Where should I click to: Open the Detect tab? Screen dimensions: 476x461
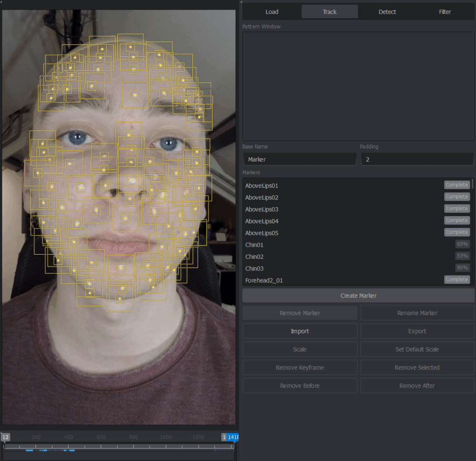(387, 12)
